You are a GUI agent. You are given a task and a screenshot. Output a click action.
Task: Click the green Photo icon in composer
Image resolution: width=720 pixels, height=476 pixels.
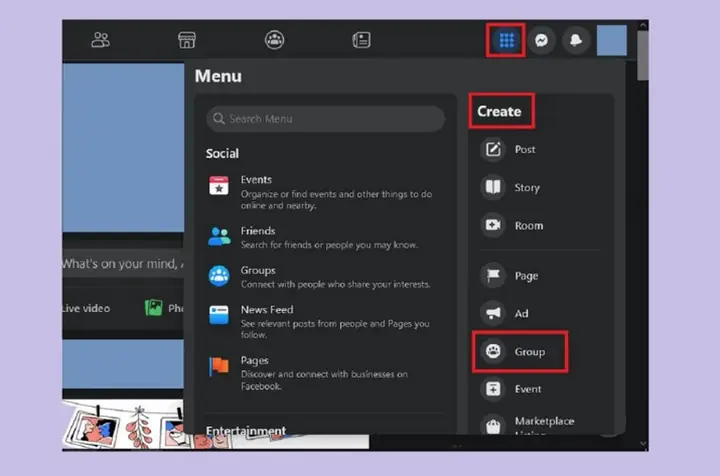coord(153,308)
